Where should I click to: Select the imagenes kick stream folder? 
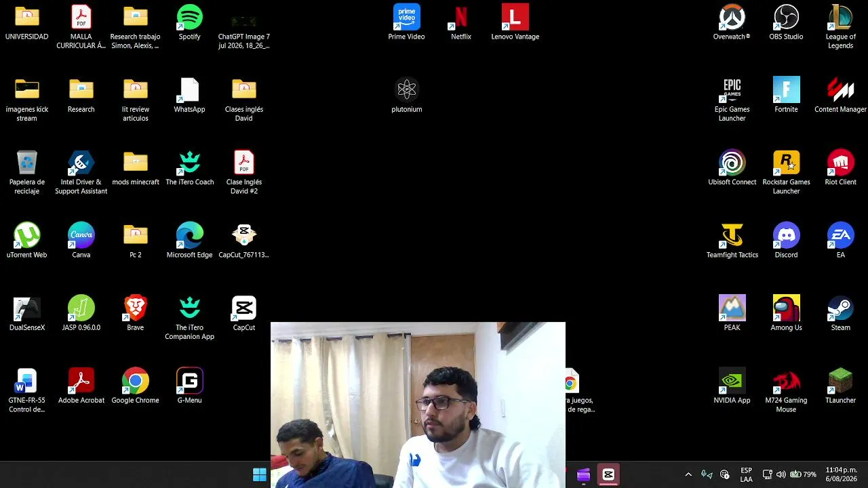coord(27,89)
